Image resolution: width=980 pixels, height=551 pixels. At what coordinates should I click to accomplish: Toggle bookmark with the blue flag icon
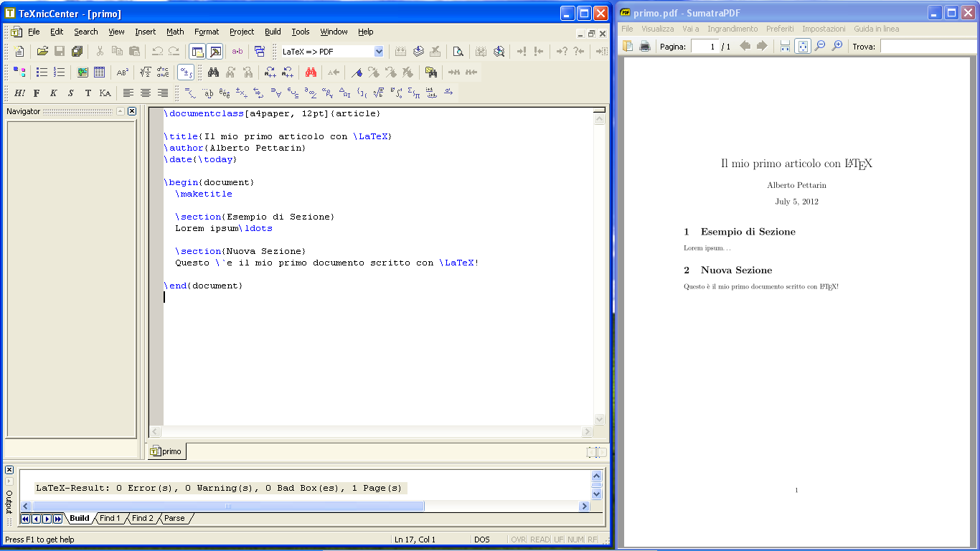pyautogui.click(x=357, y=72)
